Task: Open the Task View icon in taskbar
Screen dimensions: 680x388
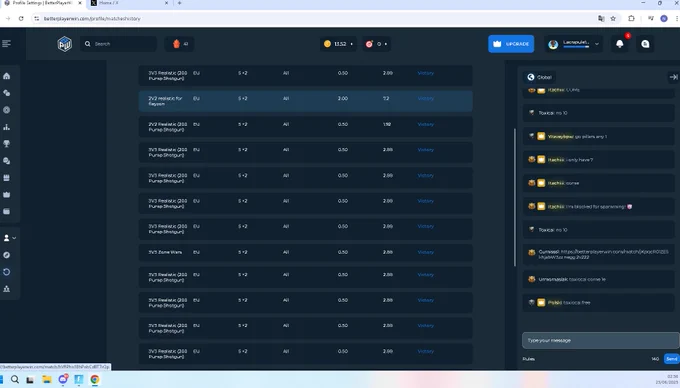Action: tap(30, 379)
